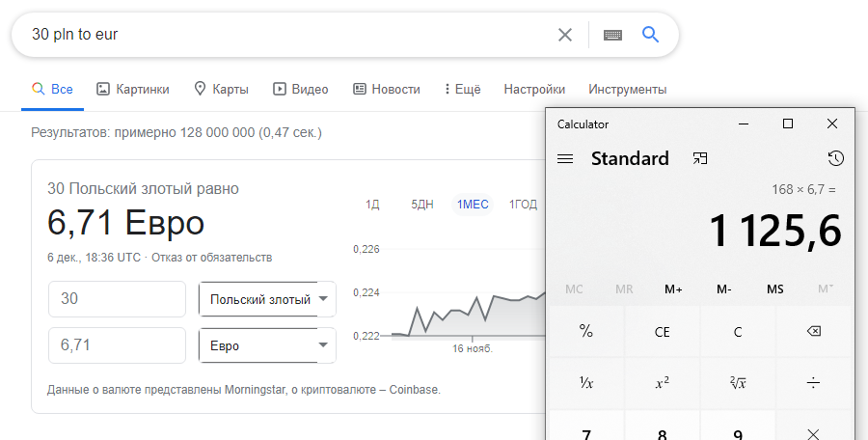
Task: Select the 1Д chart range
Action: tap(372, 204)
